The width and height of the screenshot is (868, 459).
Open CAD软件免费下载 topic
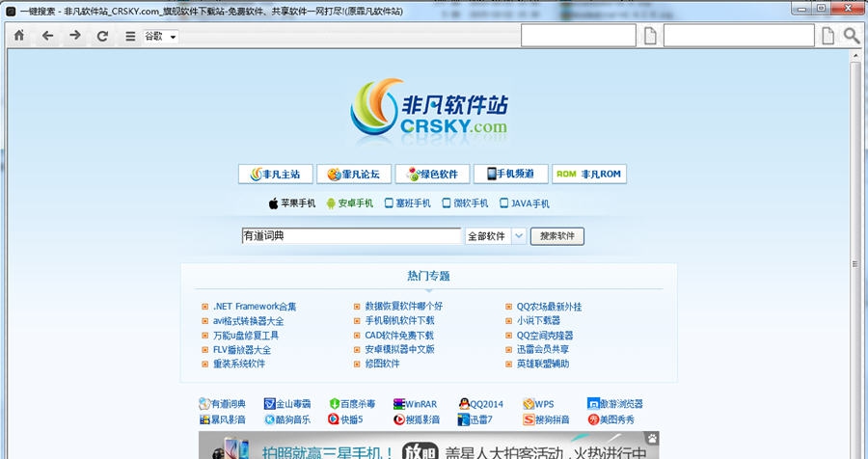pos(399,335)
